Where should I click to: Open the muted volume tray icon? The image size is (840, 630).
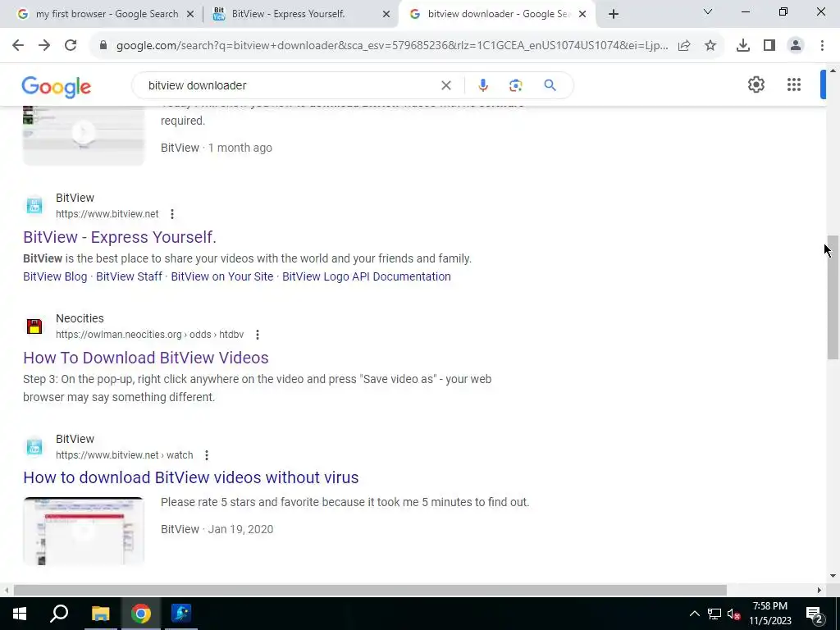pos(734,614)
